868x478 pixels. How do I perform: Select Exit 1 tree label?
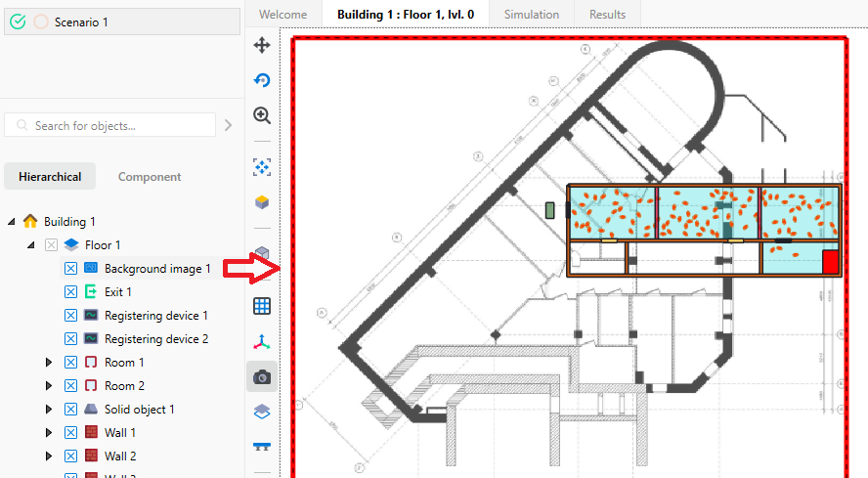(118, 292)
